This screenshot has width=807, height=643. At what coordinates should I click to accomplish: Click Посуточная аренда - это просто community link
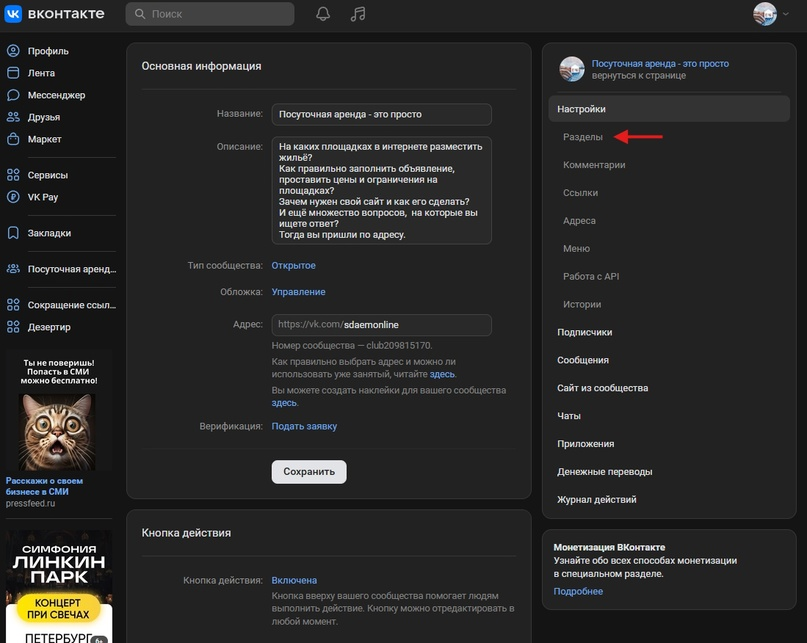660,63
